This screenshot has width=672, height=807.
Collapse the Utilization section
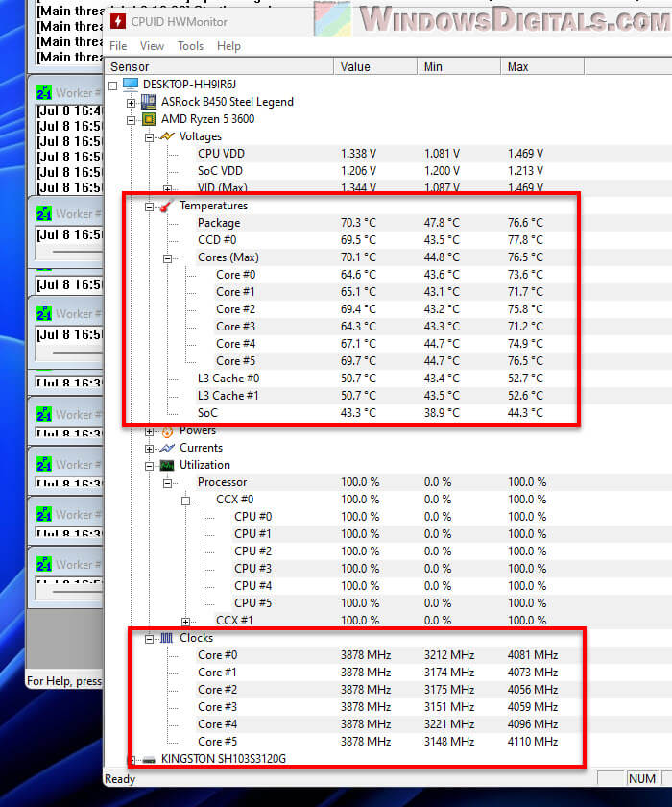[x=149, y=466]
